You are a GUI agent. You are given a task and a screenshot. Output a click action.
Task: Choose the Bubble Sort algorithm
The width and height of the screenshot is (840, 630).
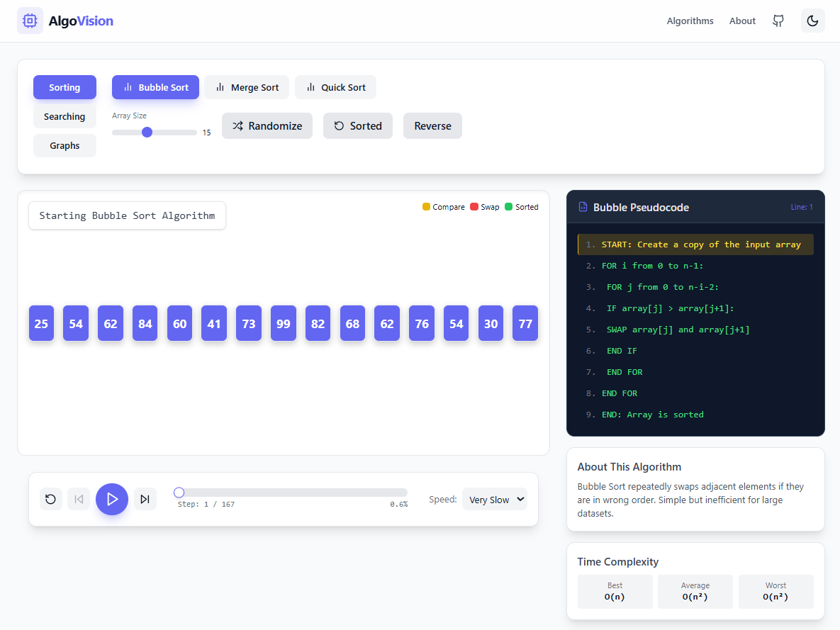155,87
